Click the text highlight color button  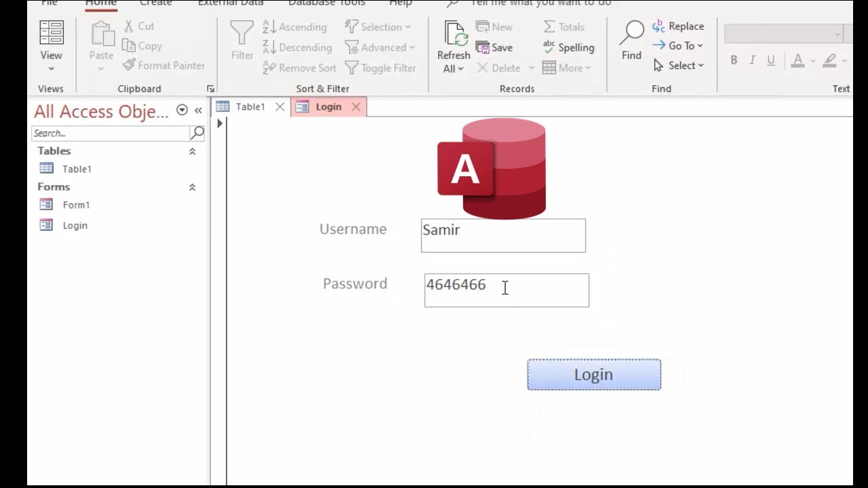(829, 60)
